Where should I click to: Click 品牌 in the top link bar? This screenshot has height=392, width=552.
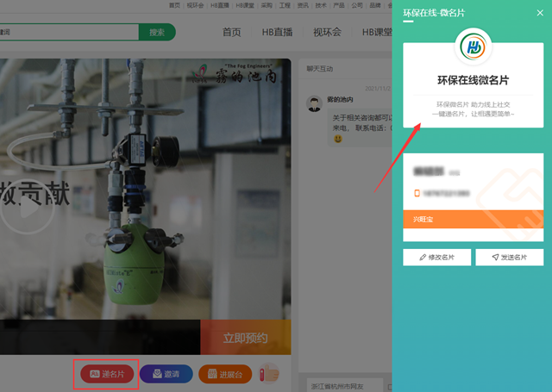375,5
